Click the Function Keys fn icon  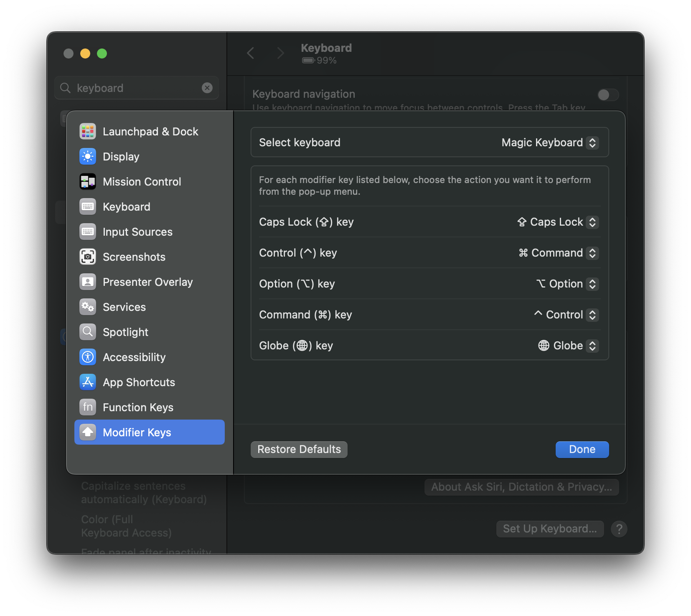point(88,407)
